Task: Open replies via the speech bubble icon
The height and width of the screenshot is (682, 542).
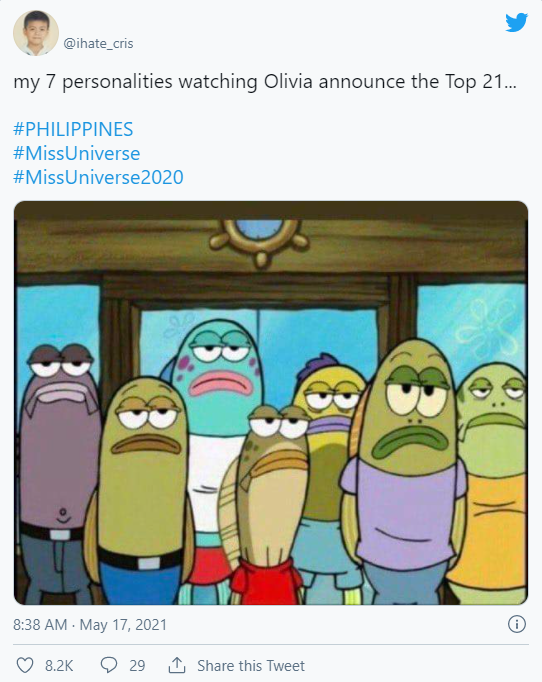Action: 108,665
